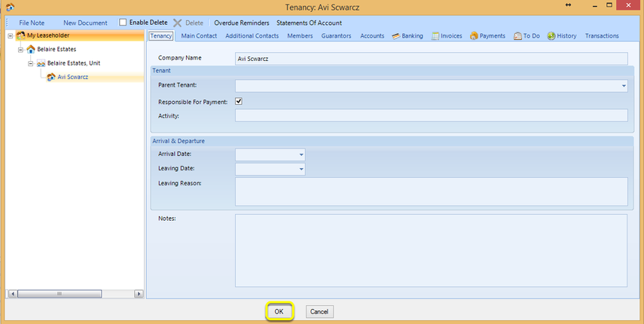Switch to the Main Contact tab
The height and width of the screenshot is (324, 644).
[x=199, y=36]
